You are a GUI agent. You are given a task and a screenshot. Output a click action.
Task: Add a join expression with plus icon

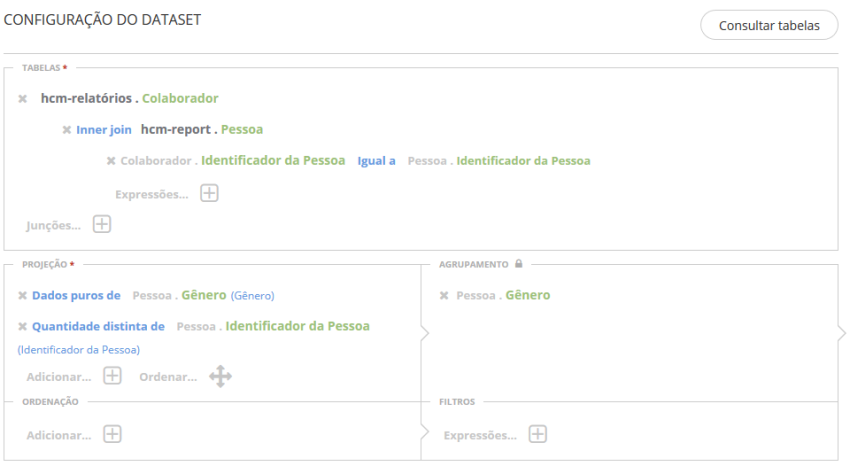pos(209,193)
